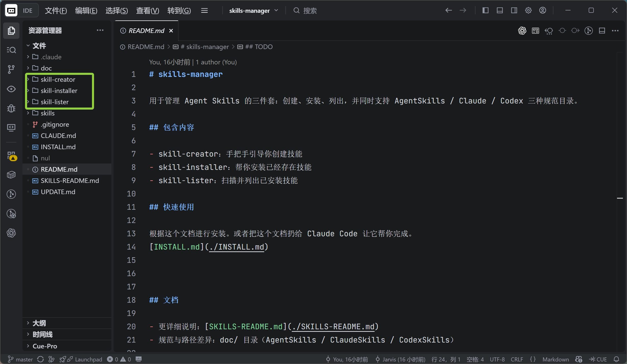
Task: Click the ChatGPT icon in the activity bar
Action: click(x=11, y=233)
